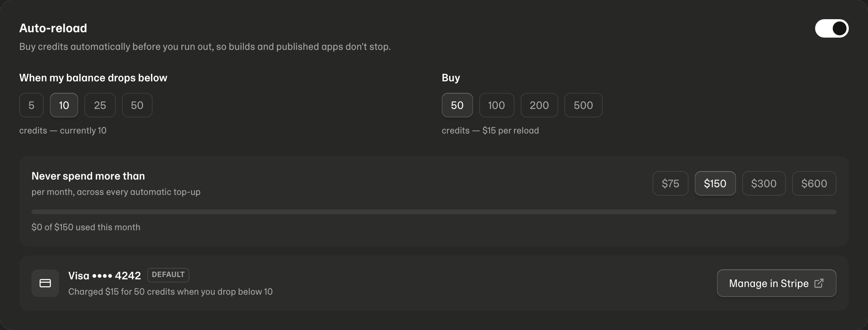Click the monthly spend progress bar
The height and width of the screenshot is (330, 868).
434,212
